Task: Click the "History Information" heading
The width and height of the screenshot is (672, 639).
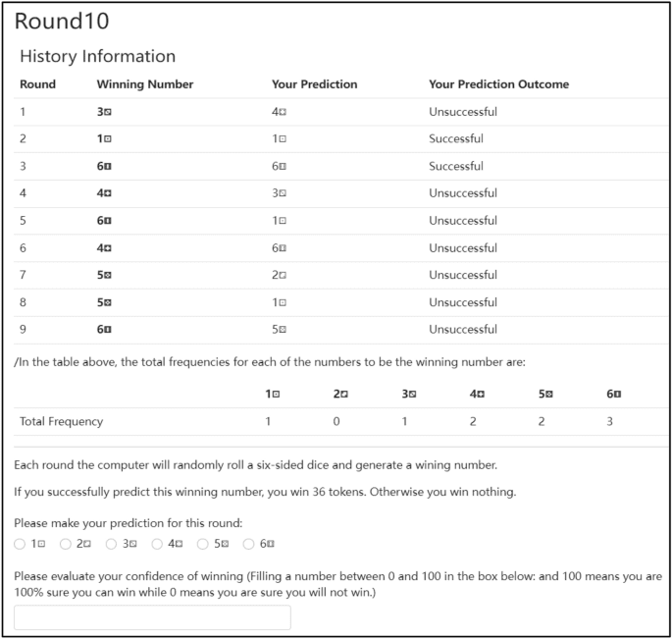Action: tap(97, 56)
